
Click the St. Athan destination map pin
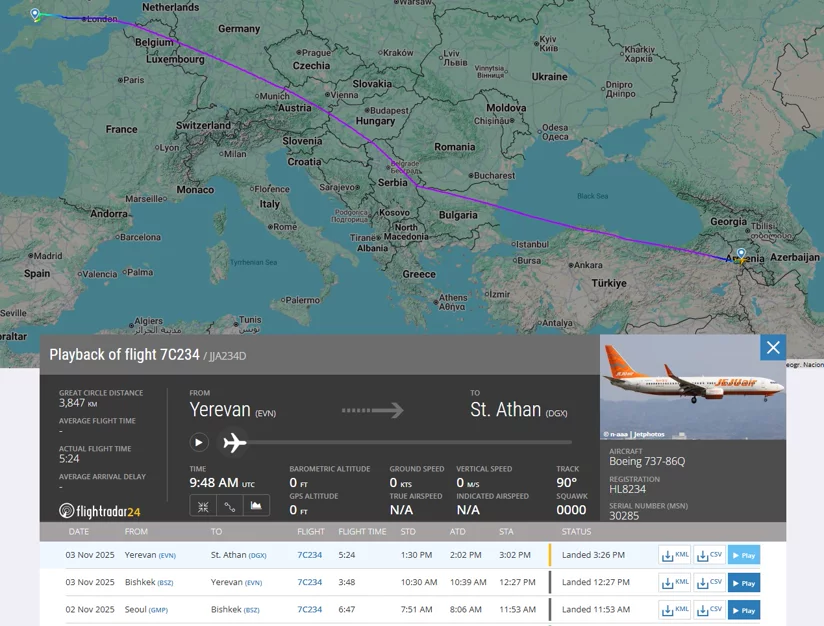coord(35,14)
